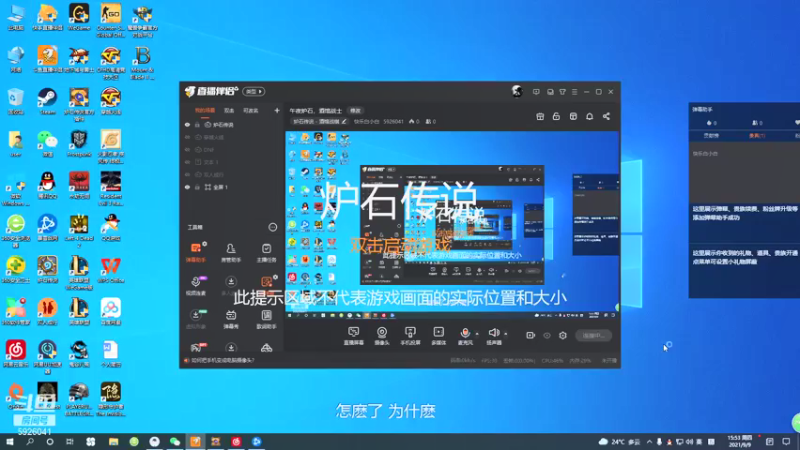800x450 pixels.
Task: Toggle visibility of 全屏 1 source
Action: pyautogui.click(x=187, y=187)
